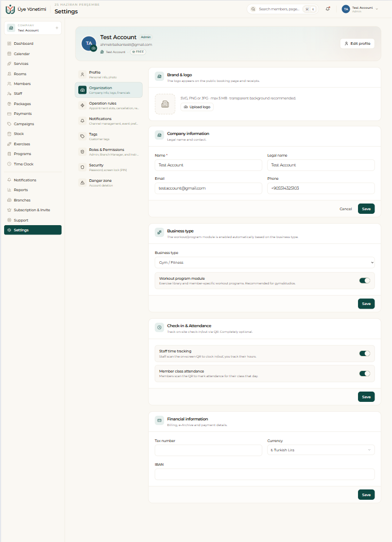Click the Üye Yönetimi logo

tap(26, 9)
